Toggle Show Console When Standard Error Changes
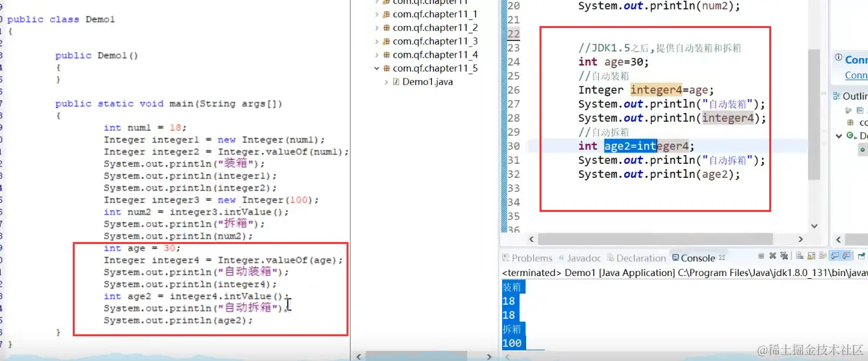Image resolution: width=868 pixels, height=361 pixels. (x=846, y=255)
